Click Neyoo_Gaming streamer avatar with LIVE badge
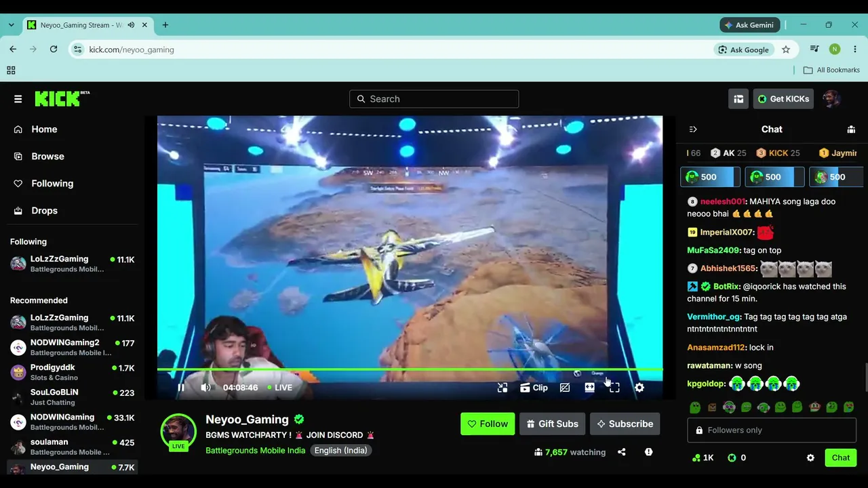The width and height of the screenshot is (868, 488). [178, 432]
